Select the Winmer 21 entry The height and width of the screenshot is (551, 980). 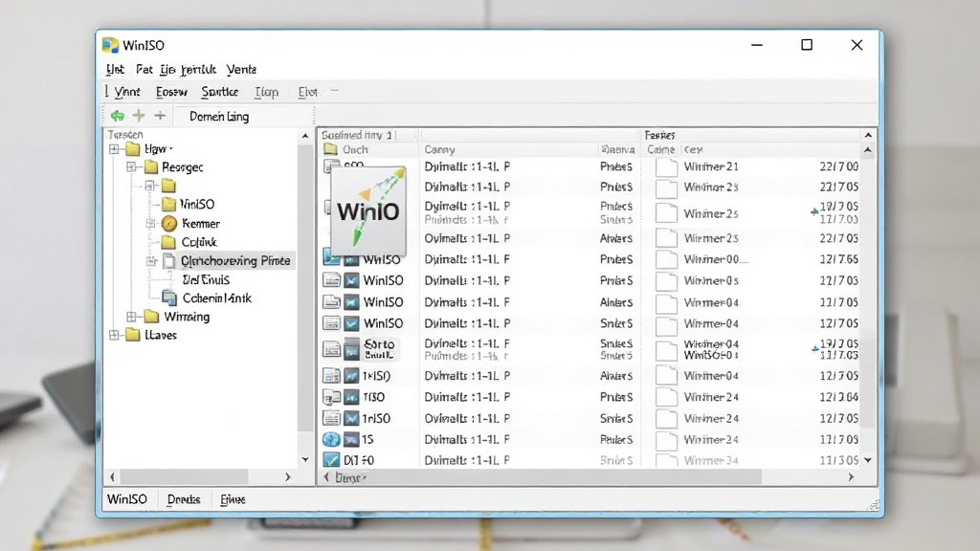(711, 166)
